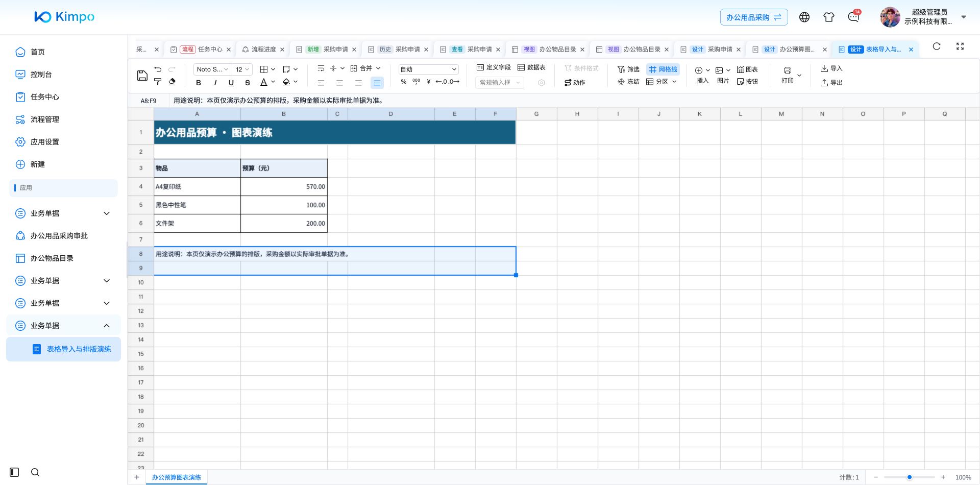Activate the format painter brush
Image resolution: width=980 pixels, height=485 pixels.
(158, 82)
